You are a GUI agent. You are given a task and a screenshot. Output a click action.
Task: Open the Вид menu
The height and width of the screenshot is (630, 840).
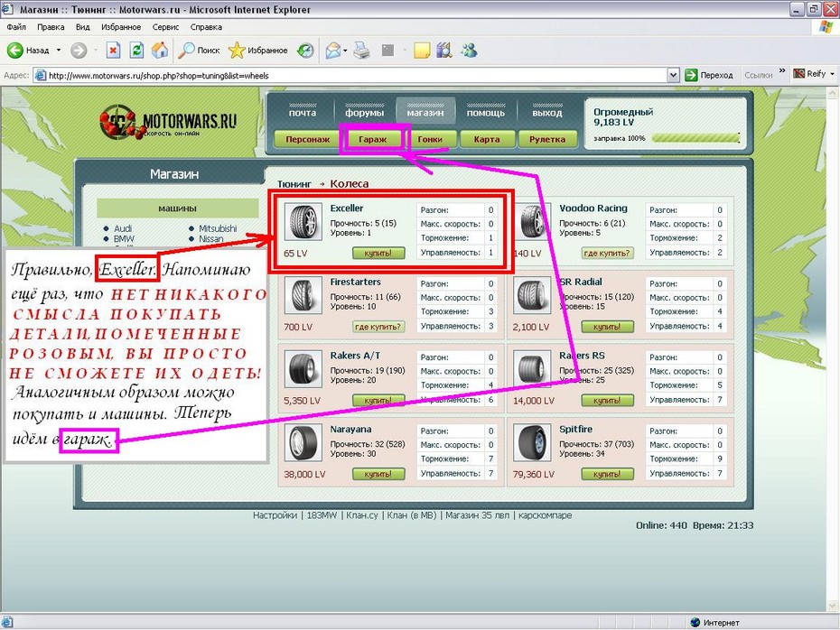tap(82, 27)
